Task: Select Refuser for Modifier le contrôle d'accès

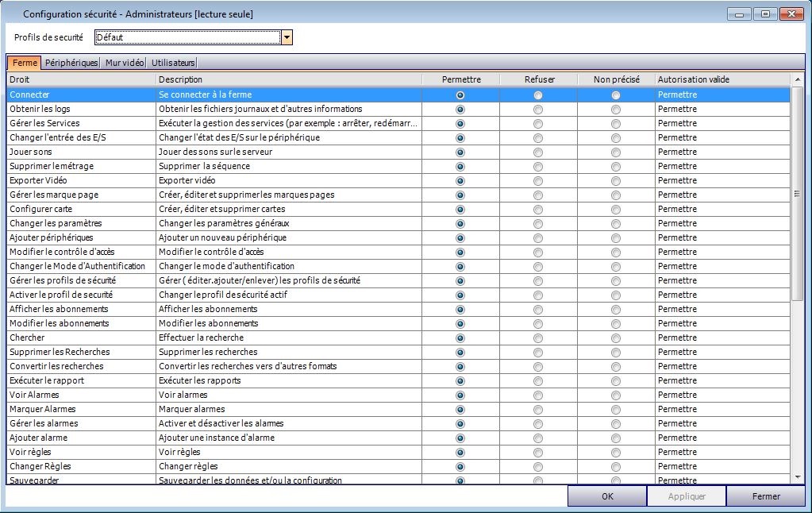Action: [x=538, y=253]
